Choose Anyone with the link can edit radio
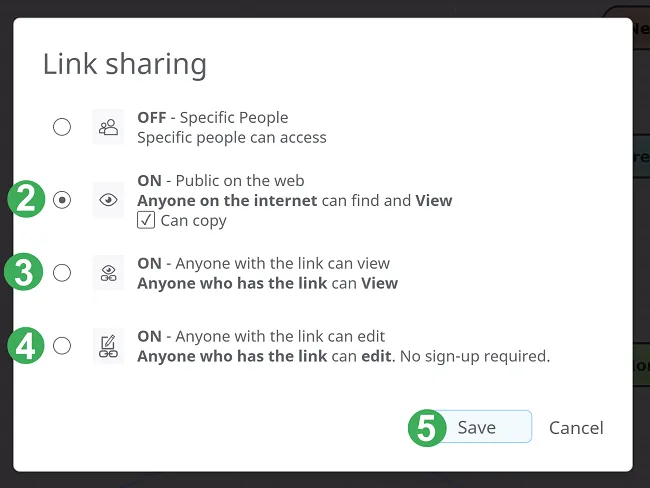This screenshot has width=650, height=488. point(62,346)
